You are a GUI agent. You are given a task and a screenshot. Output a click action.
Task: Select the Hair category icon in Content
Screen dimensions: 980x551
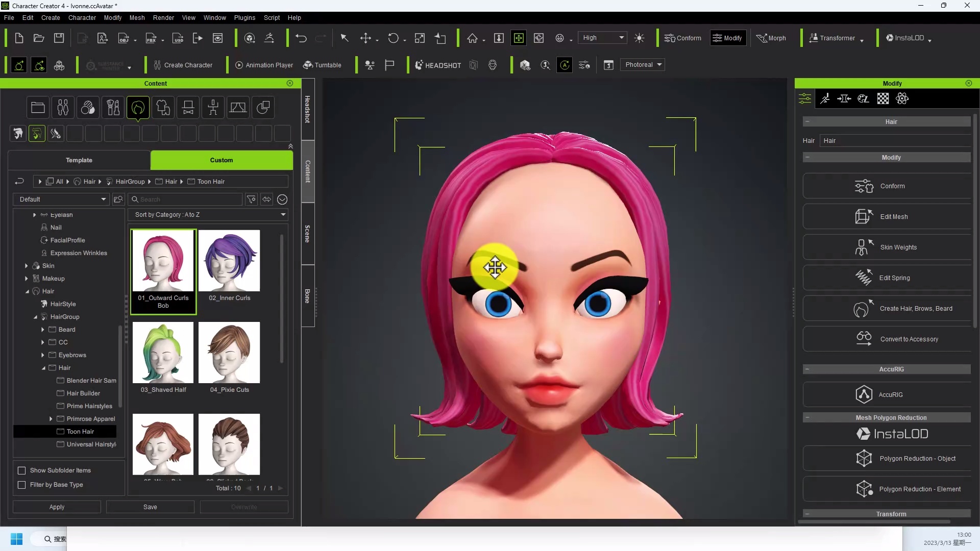[x=138, y=108]
